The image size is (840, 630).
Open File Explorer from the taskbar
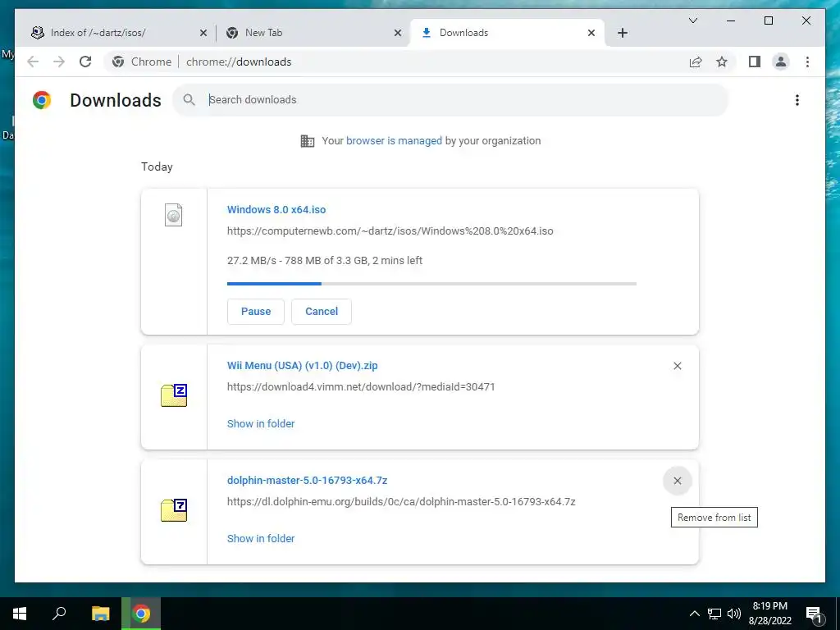coord(100,614)
